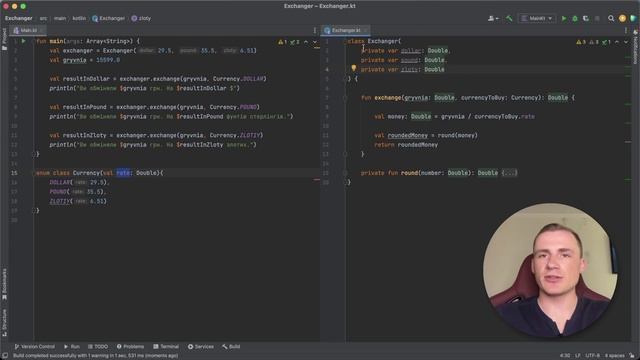Go to previous highlighted error in Main.kt

click(x=306, y=42)
